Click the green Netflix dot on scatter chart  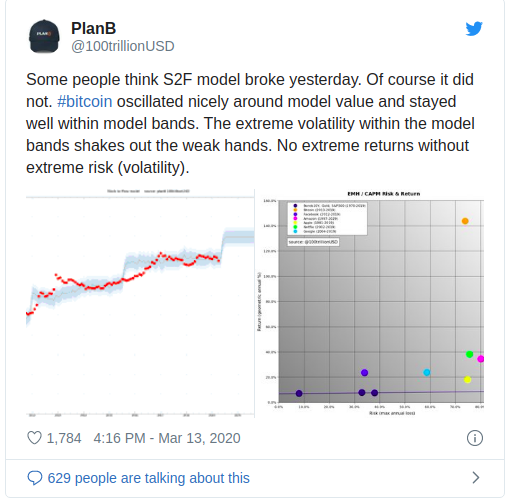pyautogui.click(x=469, y=354)
